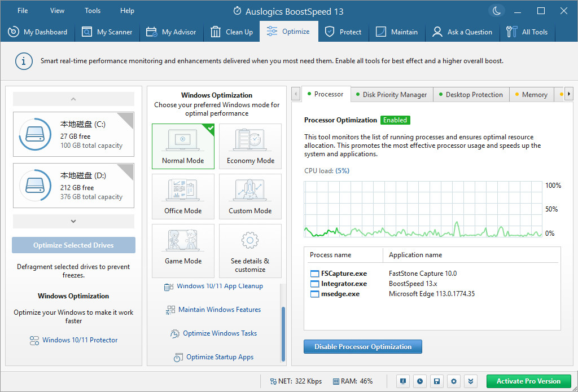Go to My Dashboard tab
Screen dimensions: 578x392
click(x=37, y=32)
